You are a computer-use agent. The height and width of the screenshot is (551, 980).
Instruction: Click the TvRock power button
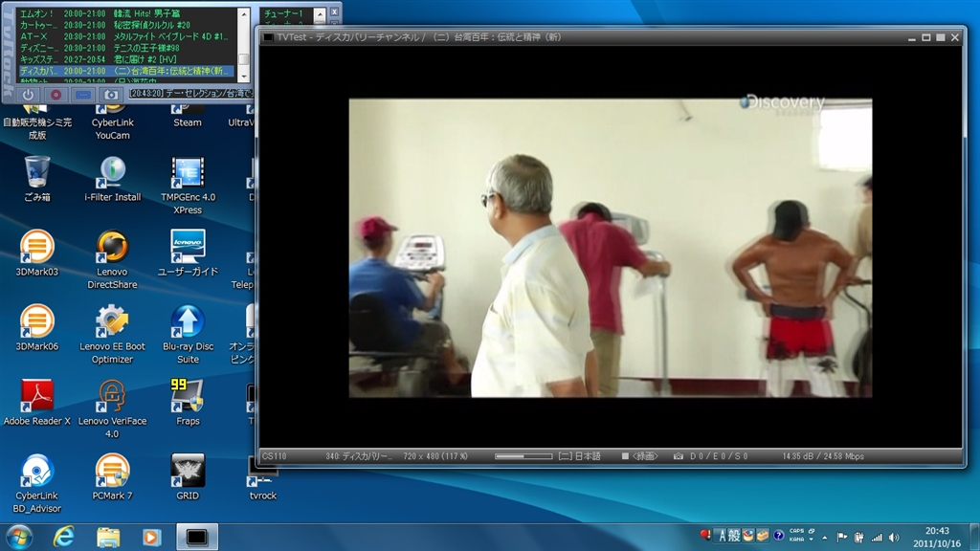pyautogui.click(x=28, y=95)
